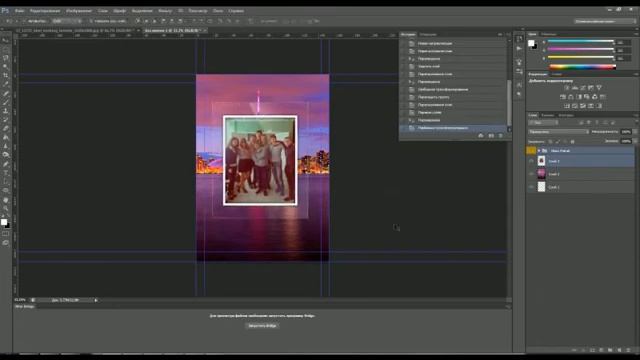Switch to the Операции tab

(428, 34)
